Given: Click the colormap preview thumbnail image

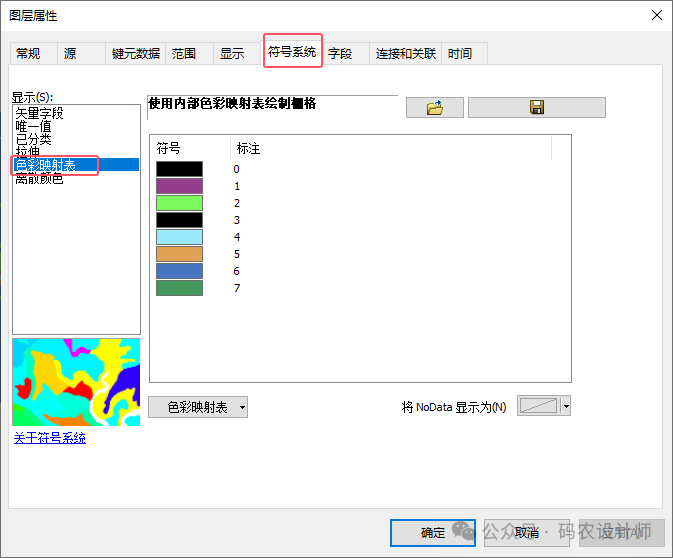Looking at the screenshot, I should click(76, 382).
